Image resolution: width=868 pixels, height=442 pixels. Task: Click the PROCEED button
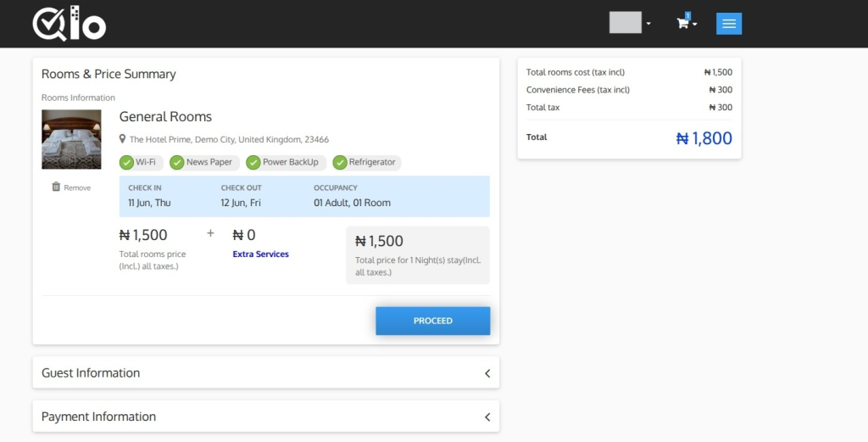tap(433, 321)
